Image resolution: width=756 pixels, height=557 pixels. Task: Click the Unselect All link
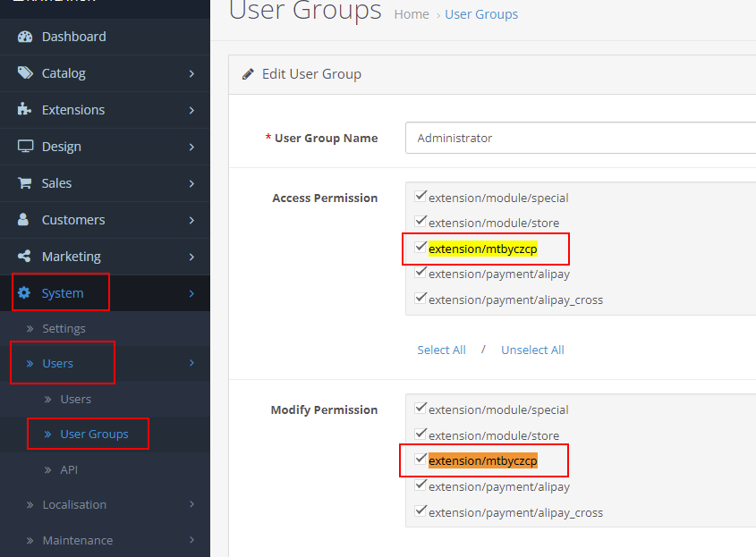[532, 350]
